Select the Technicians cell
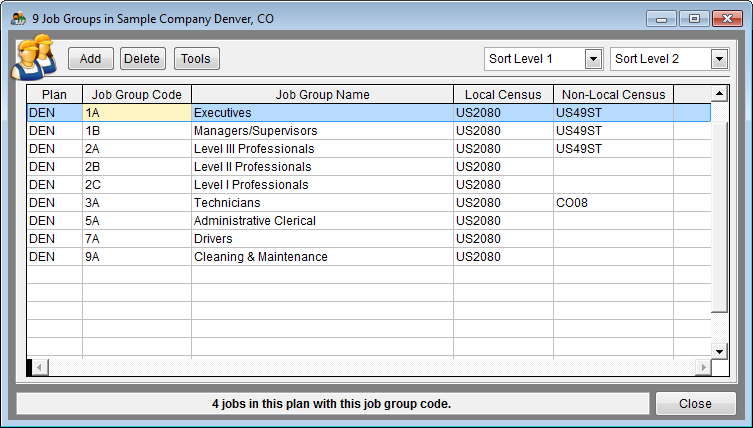 [x=323, y=203]
